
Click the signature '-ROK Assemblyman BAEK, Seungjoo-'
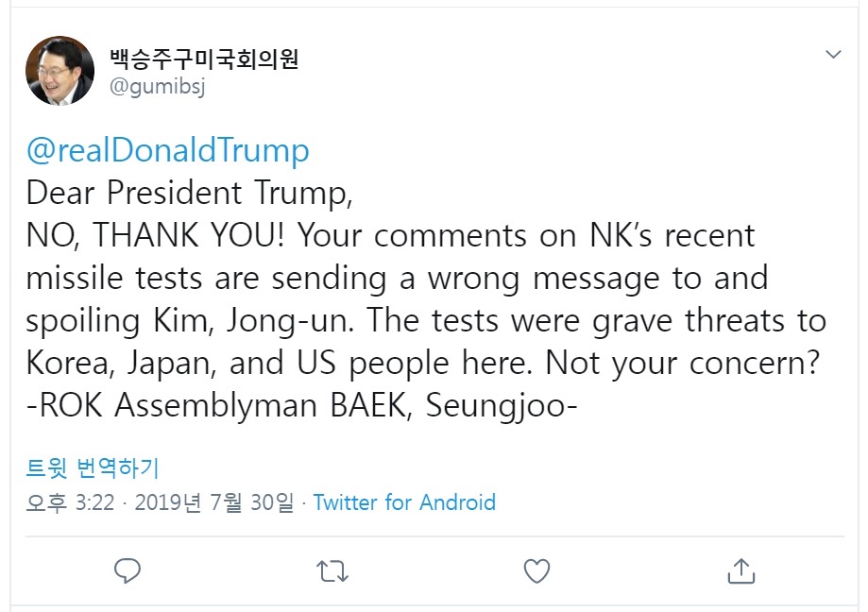(301, 405)
